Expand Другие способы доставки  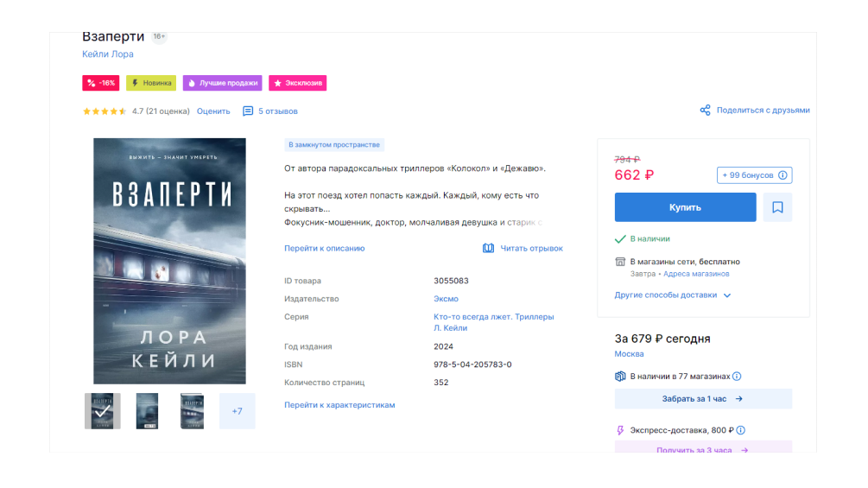tap(673, 295)
